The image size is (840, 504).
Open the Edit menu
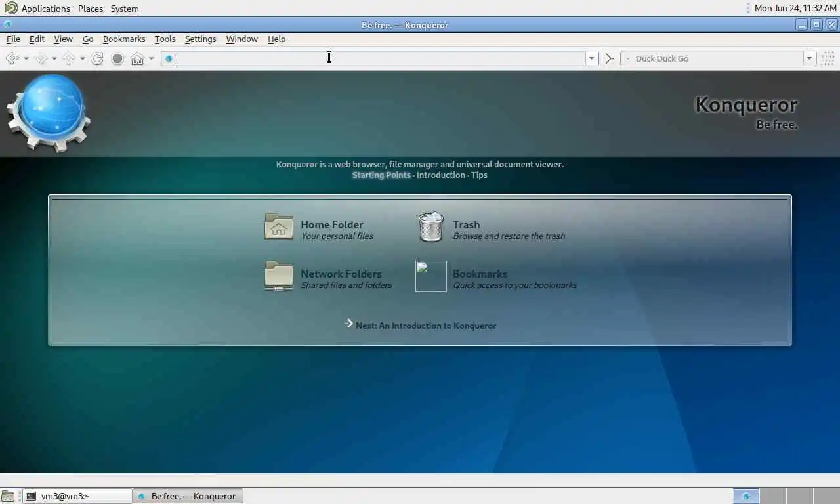(x=37, y=39)
